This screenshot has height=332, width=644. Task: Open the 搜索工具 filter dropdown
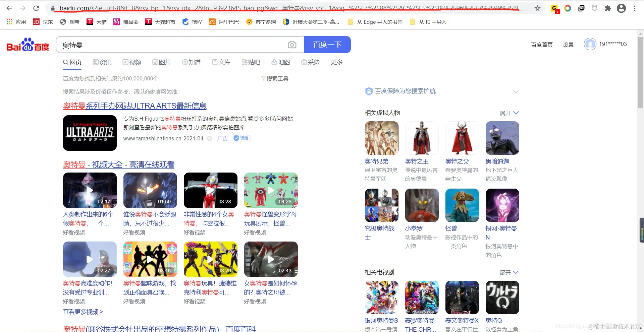(x=275, y=78)
